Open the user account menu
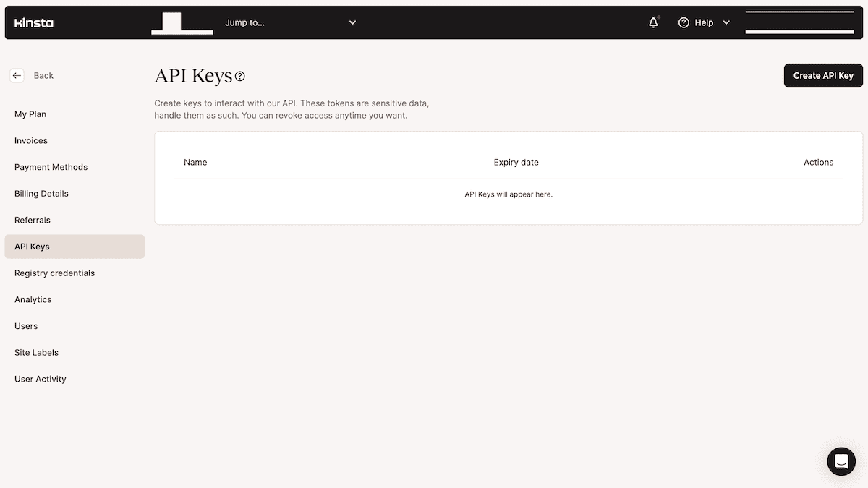This screenshot has height=488, width=868. (x=799, y=22)
